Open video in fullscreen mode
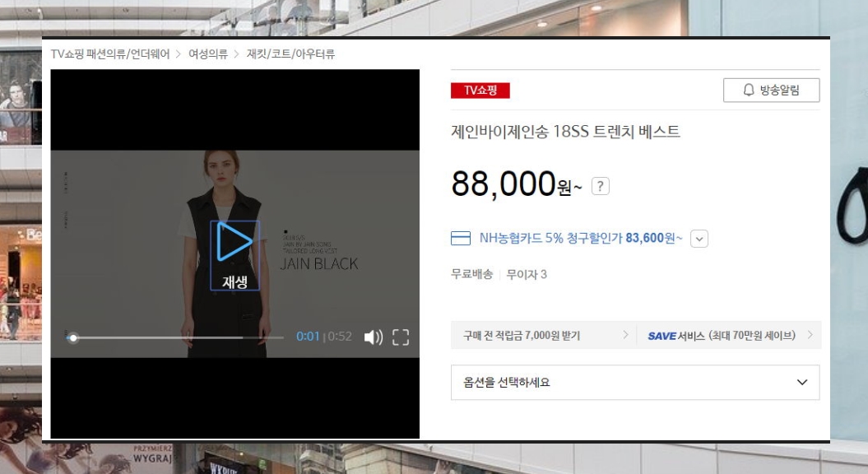 401,337
